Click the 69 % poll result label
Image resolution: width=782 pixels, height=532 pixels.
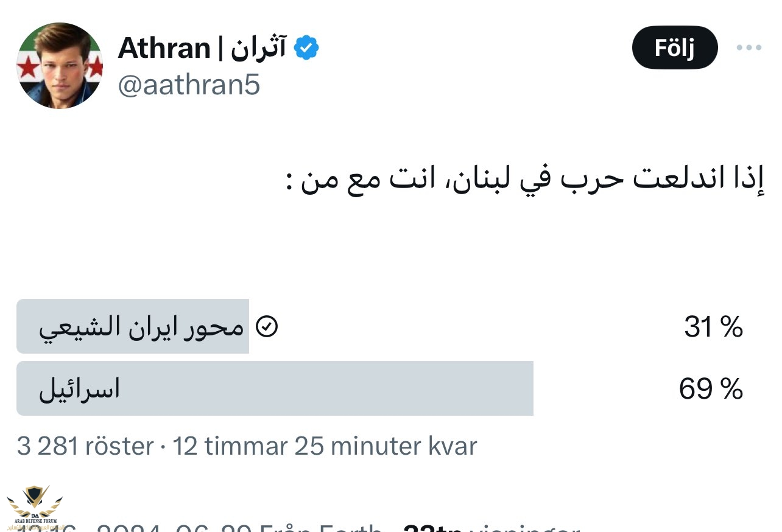click(x=711, y=389)
